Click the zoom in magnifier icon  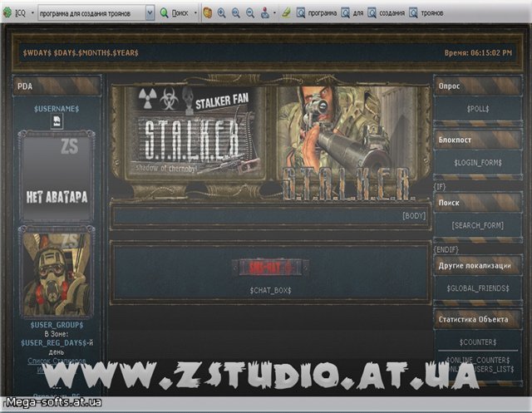click(x=222, y=13)
